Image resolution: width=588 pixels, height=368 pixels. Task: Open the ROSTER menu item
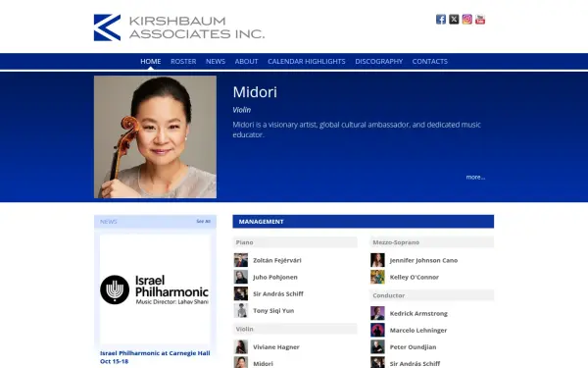pos(183,61)
